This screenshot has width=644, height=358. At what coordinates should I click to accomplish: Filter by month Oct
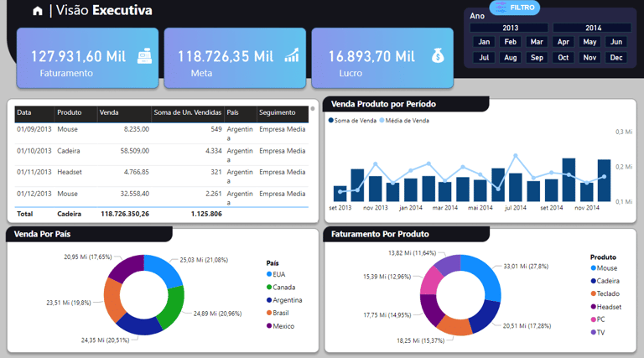coord(563,58)
